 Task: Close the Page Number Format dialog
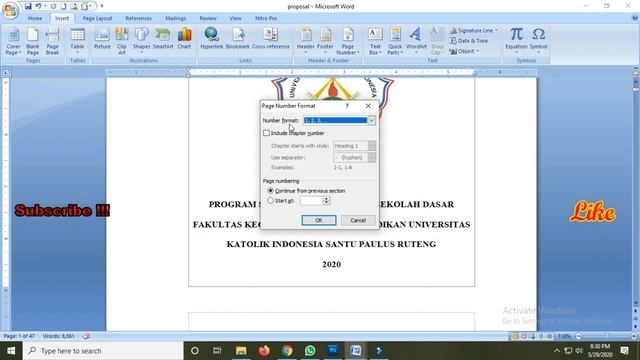click(368, 106)
